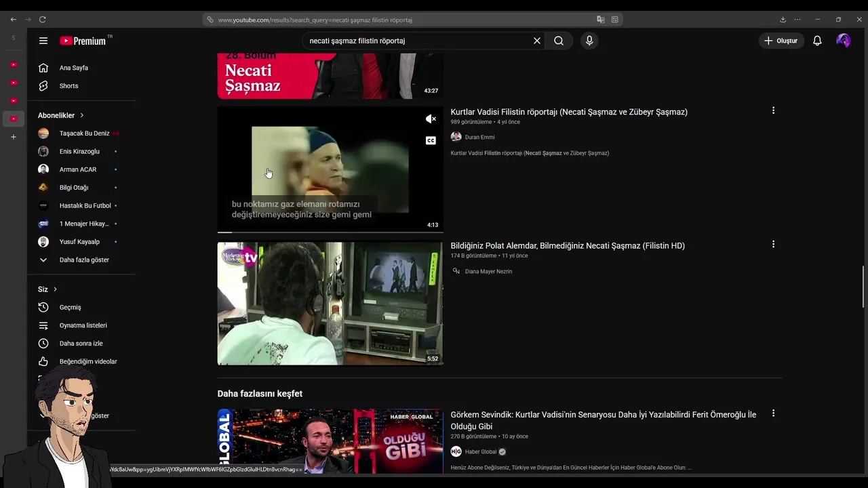Seek on the video preview progress bar
The width and height of the screenshot is (868, 488).
point(330,232)
